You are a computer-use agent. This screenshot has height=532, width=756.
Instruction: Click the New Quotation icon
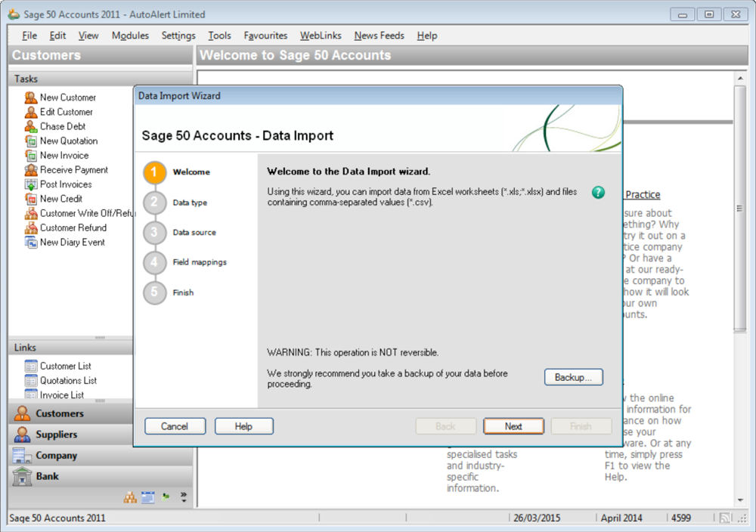(31, 141)
